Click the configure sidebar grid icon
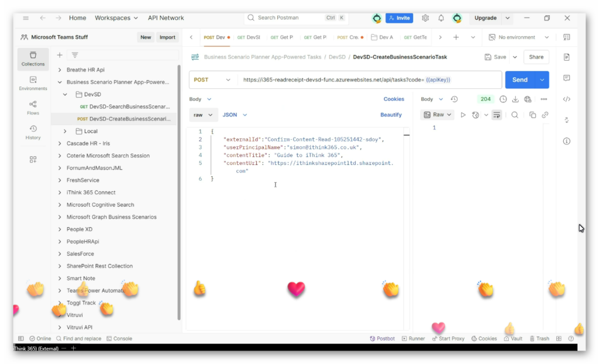The width and height of the screenshot is (599, 364). point(33,160)
